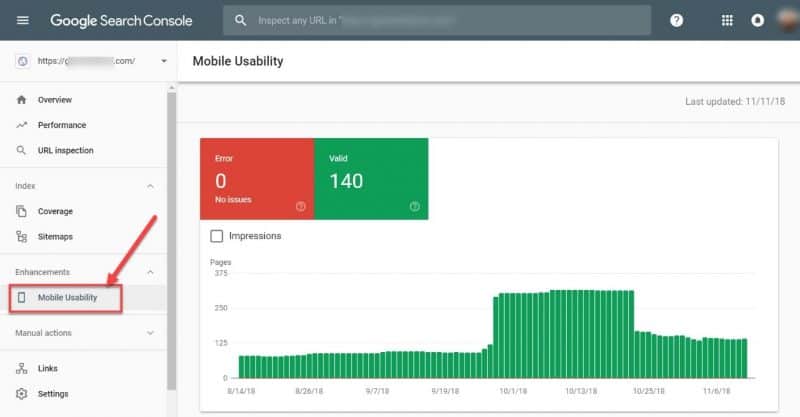Image resolution: width=800 pixels, height=417 pixels.
Task: Click the Last updated: 11/11/18 text
Action: pyautogui.click(x=735, y=101)
